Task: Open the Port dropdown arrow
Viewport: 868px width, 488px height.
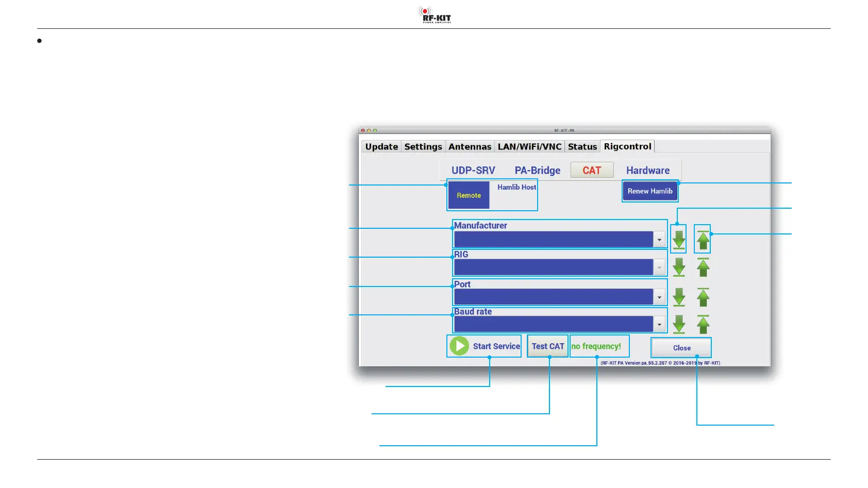Action: 659,297
